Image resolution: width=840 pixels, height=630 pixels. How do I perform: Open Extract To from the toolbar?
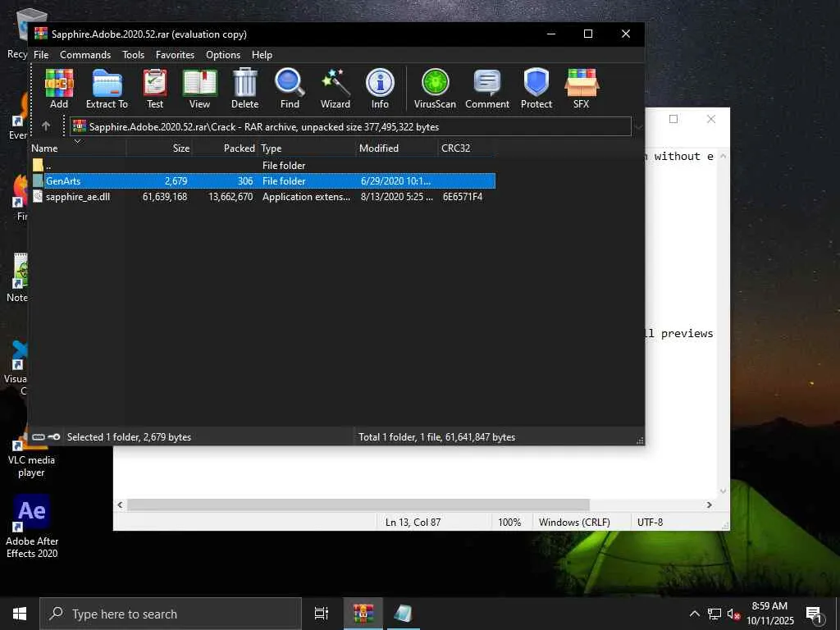click(107, 89)
